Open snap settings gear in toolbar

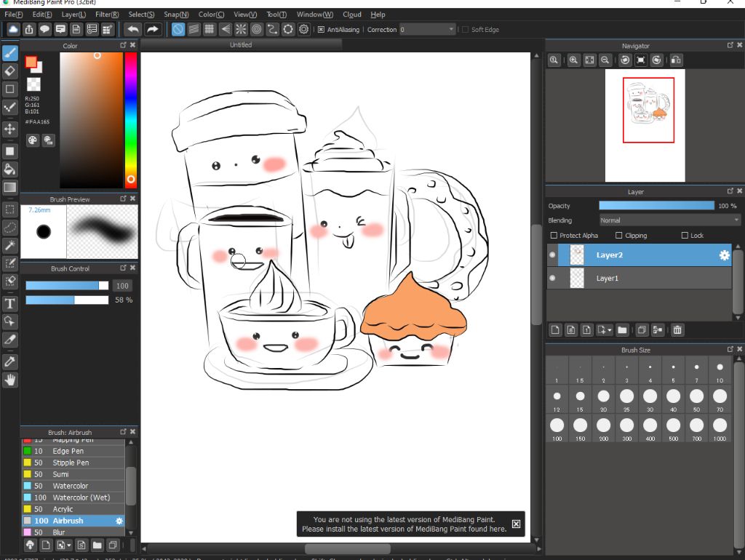303,29
